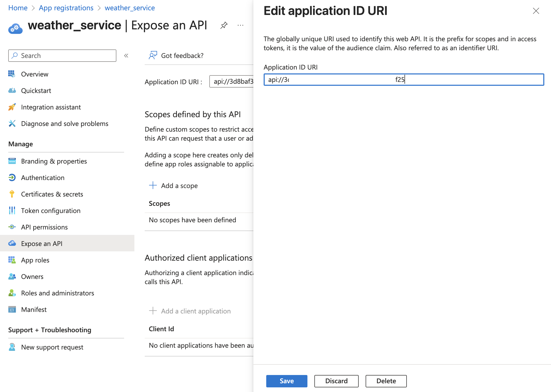The width and height of the screenshot is (551, 392).
Task: Click the search magnifier icon
Action: click(x=15, y=55)
